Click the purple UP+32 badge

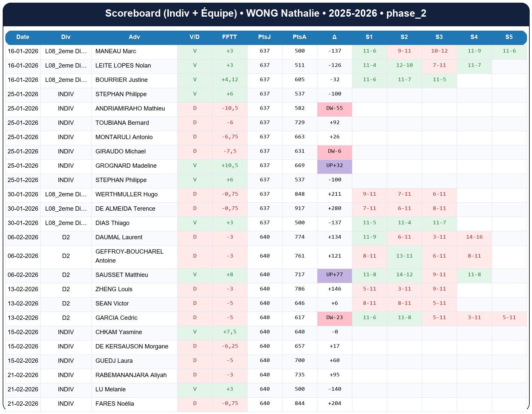click(334, 166)
